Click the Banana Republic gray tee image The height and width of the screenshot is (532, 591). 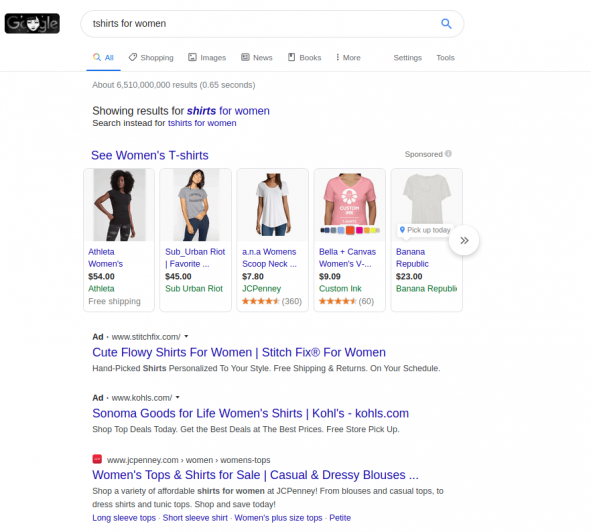pos(426,198)
